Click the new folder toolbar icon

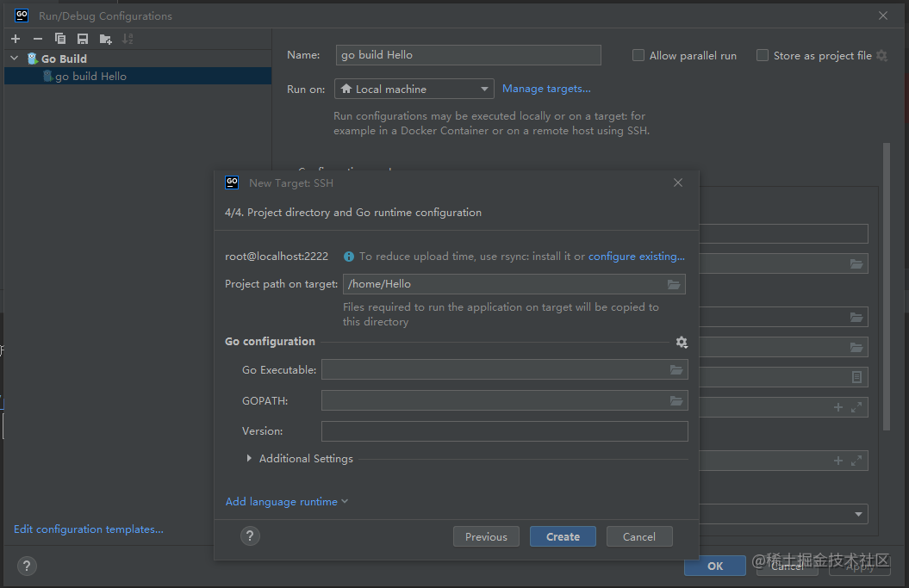pos(105,39)
